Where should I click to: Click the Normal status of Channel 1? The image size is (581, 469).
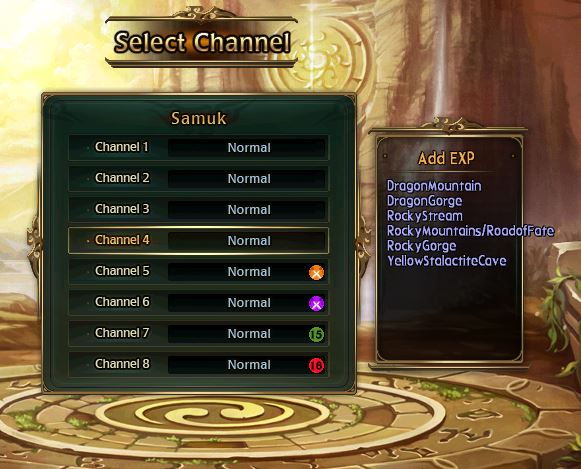pyautogui.click(x=249, y=148)
